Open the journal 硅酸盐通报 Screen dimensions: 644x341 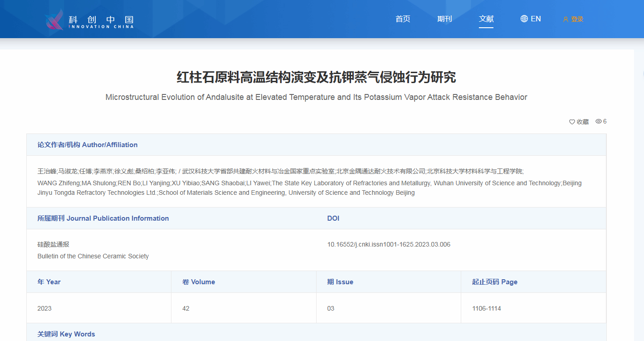[x=53, y=244]
